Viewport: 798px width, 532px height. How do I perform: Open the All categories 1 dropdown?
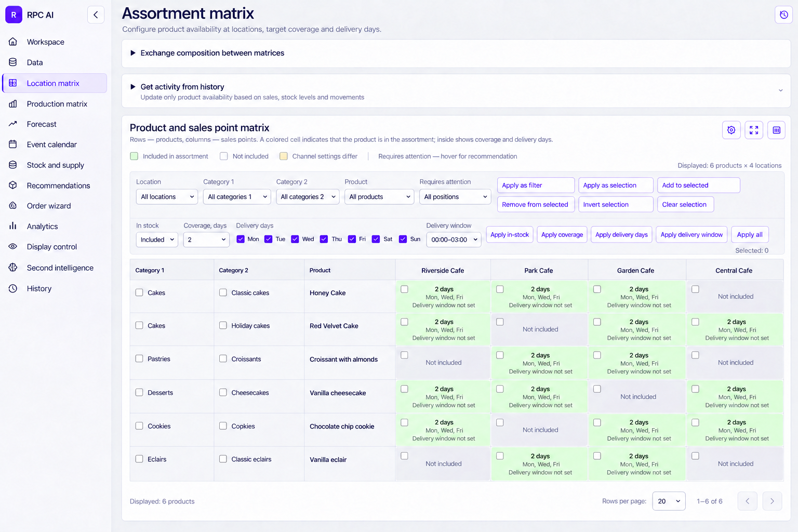[237, 197]
